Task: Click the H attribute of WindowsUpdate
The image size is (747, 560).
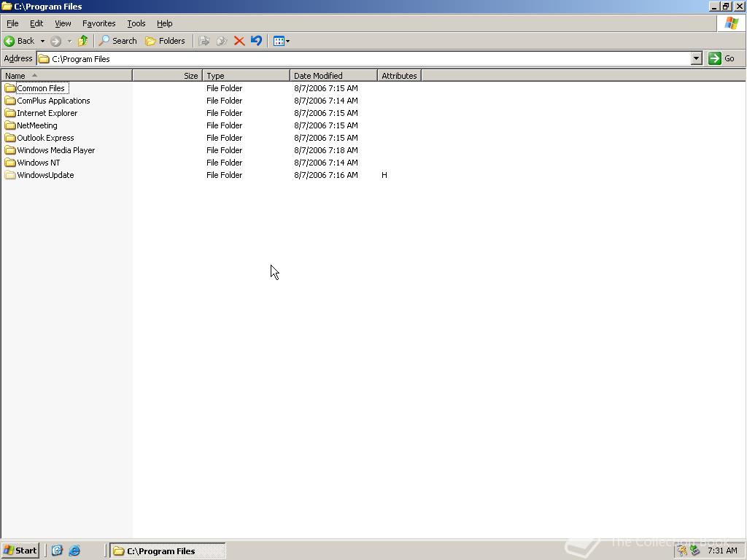Action: pos(384,175)
